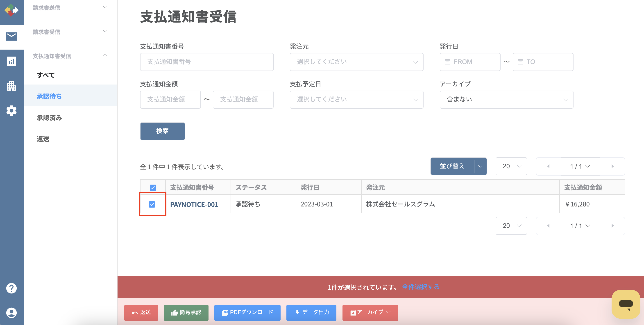The width and height of the screenshot is (644, 325).
Task: Collapse the 支払通知書受信 menu section
Action: (70, 56)
